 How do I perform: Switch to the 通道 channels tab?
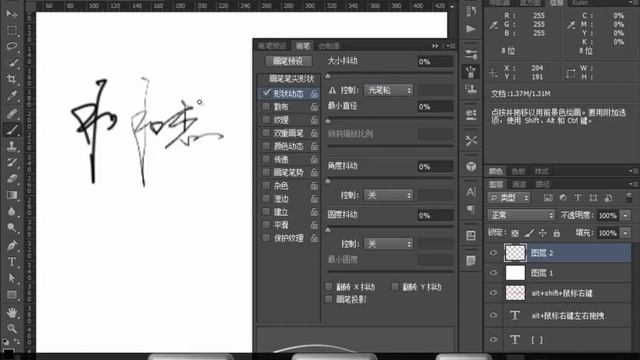click(x=519, y=184)
